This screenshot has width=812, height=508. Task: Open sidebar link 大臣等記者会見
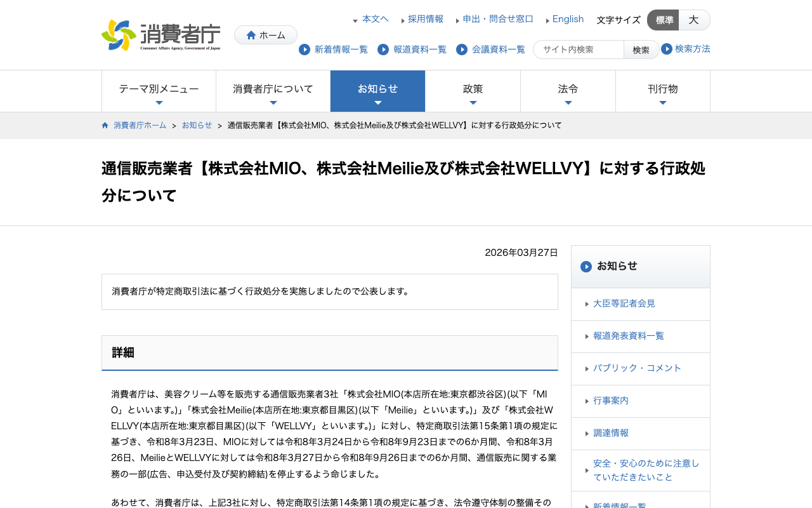[x=624, y=304]
